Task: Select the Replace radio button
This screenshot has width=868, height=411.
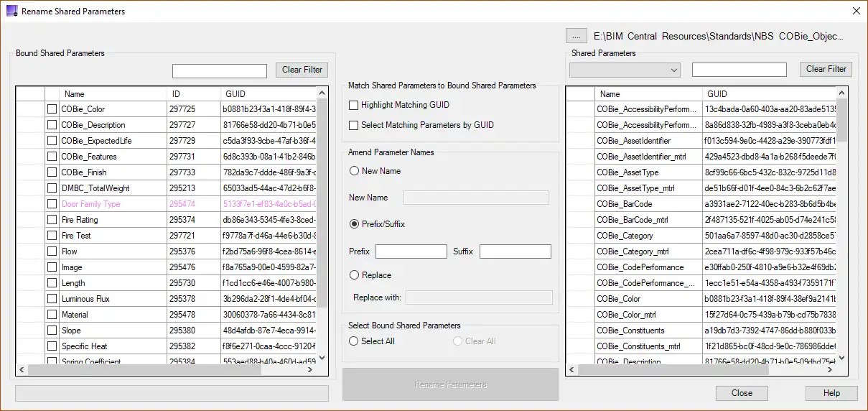Action: (354, 275)
